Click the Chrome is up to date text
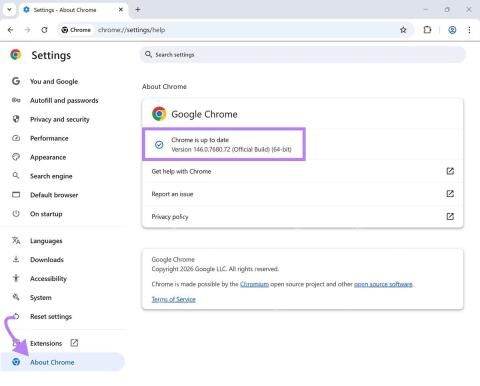The width and height of the screenshot is (480, 386). click(200, 140)
